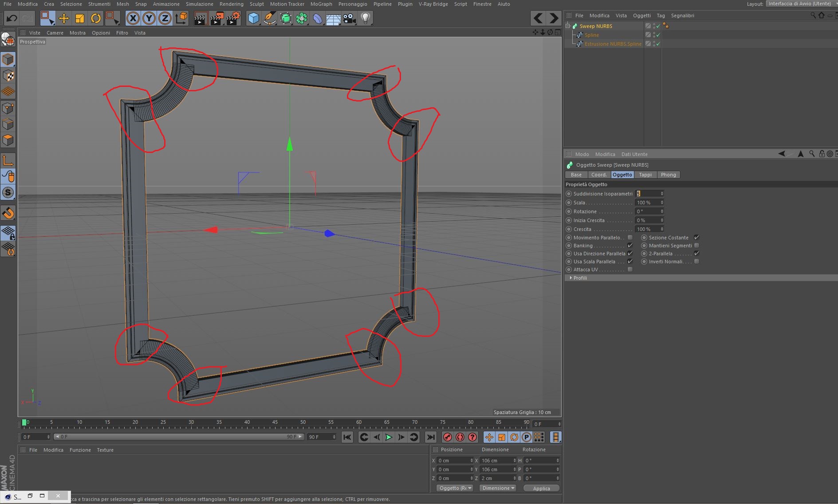This screenshot has width=838, height=504.
Task: Enable the Movimento Parallelo checkbox
Action: (630, 238)
